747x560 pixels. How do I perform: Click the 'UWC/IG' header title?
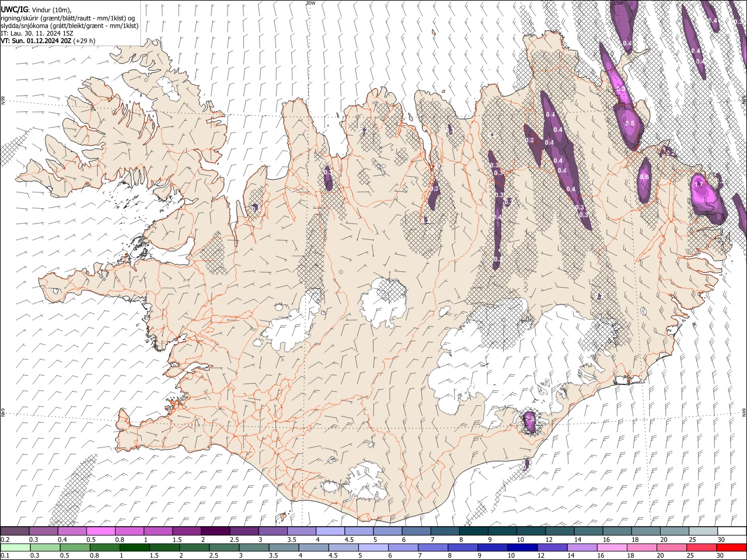point(14,10)
